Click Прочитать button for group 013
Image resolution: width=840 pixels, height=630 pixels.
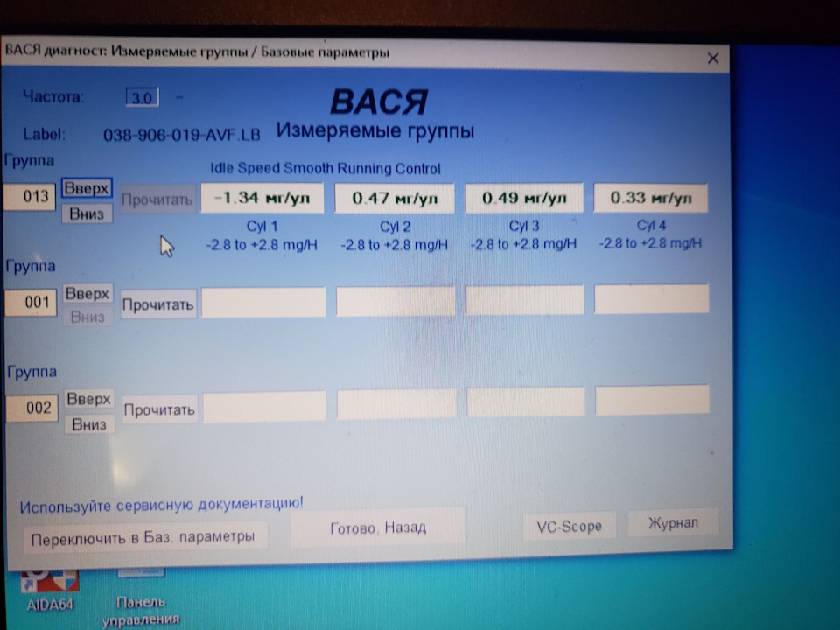click(x=157, y=199)
